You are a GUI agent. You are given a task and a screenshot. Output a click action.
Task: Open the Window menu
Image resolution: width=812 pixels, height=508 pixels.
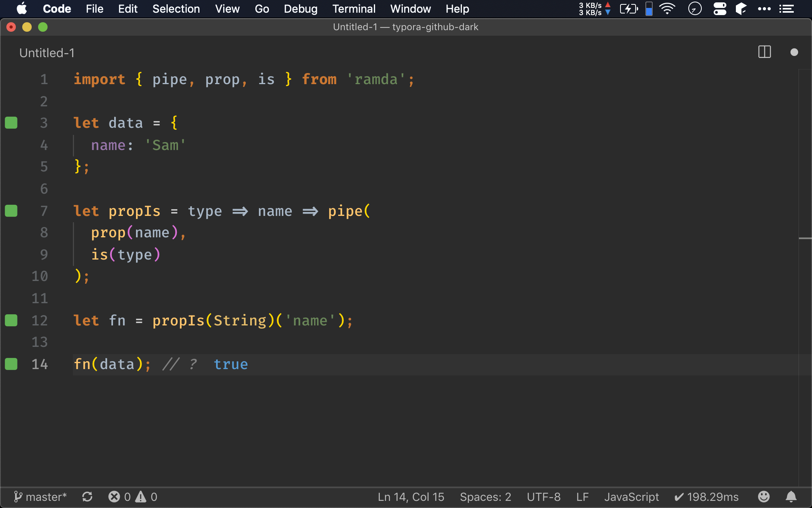pyautogui.click(x=410, y=9)
